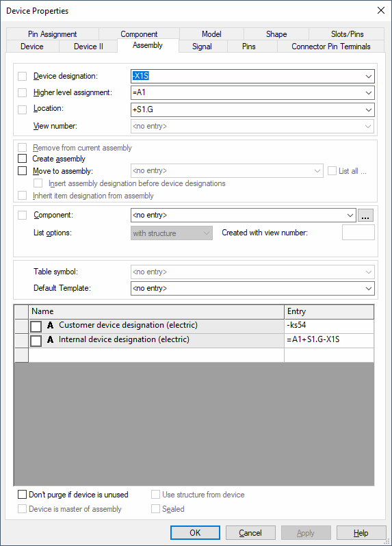Screen dimensions: 392x546
Task: Select the Customer device designation row header
Action: click(x=22, y=326)
